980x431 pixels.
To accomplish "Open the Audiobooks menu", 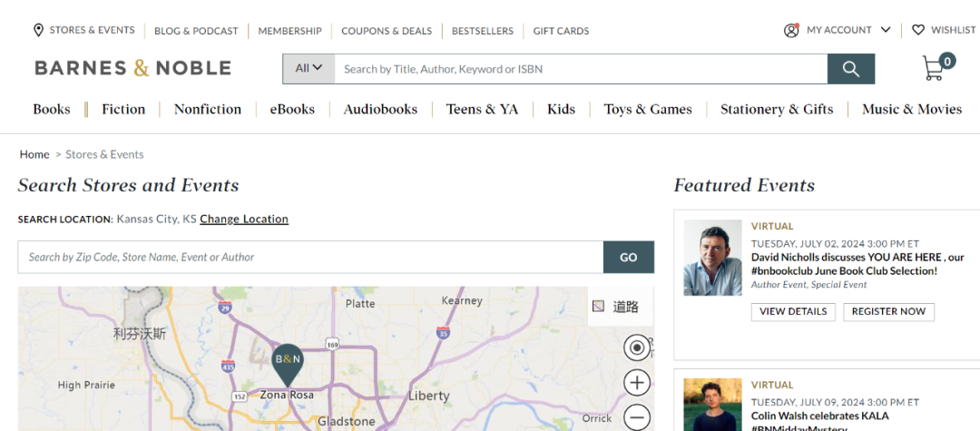I will click(380, 109).
